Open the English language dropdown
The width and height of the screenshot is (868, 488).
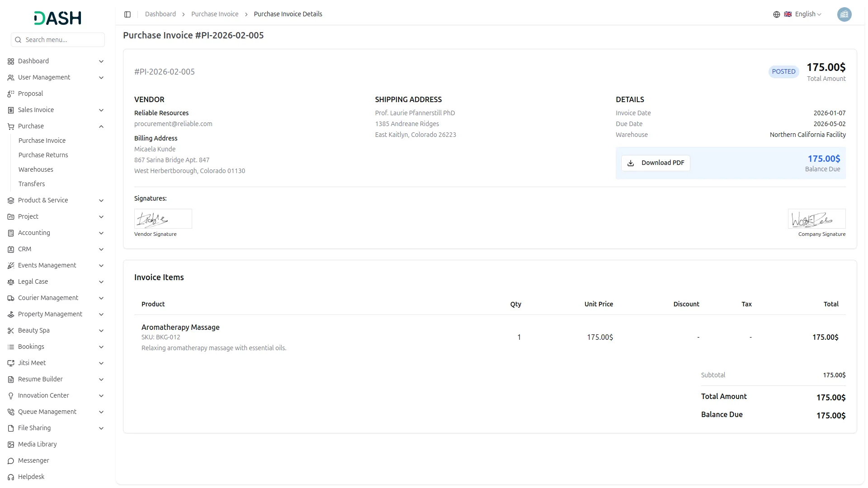808,14
